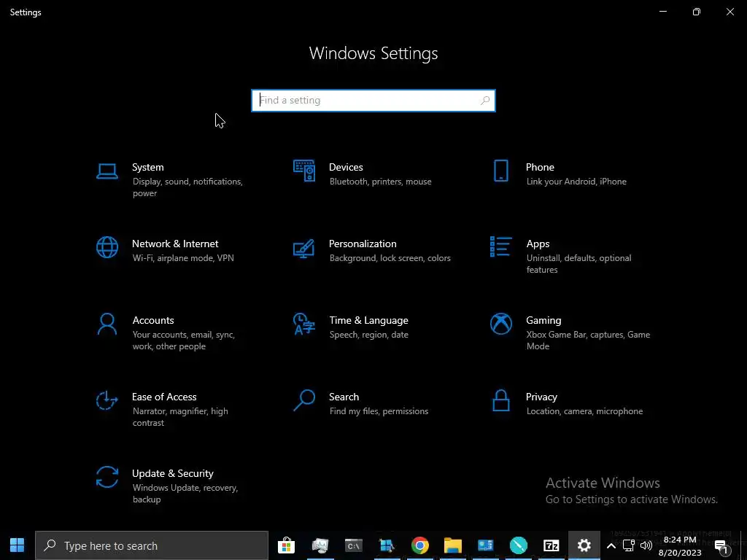Click the colorful network app taskbar icon
The image size is (747, 560).
click(x=387, y=545)
